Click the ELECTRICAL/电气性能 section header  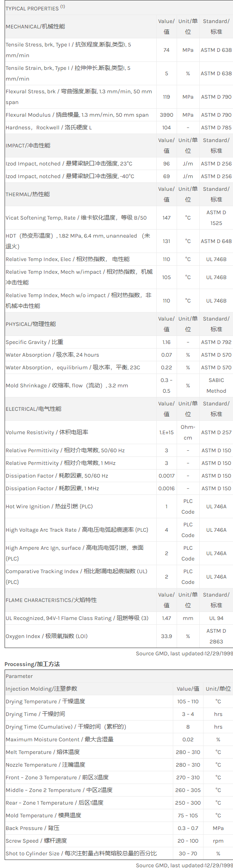tap(33, 409)
